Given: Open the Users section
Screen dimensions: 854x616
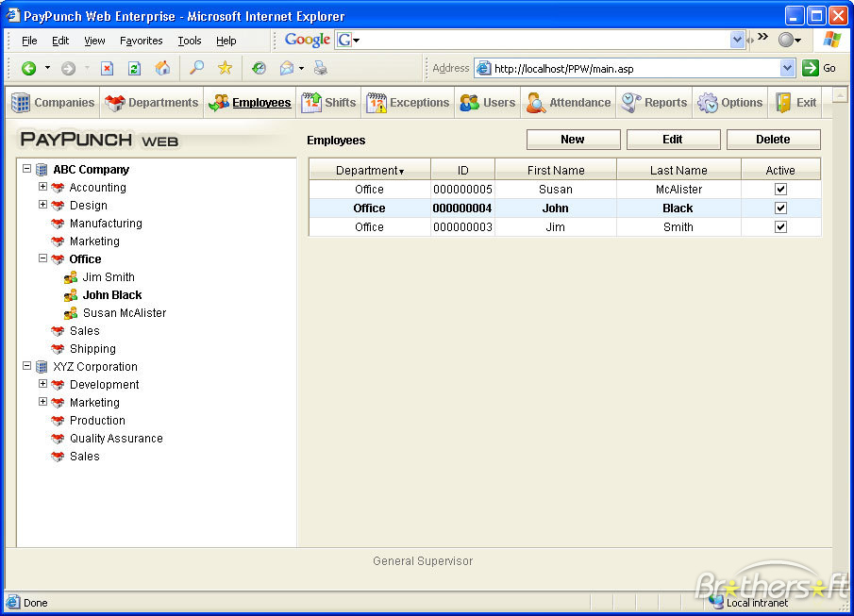Looking at the screenshot, I should (x=488, y=103).
